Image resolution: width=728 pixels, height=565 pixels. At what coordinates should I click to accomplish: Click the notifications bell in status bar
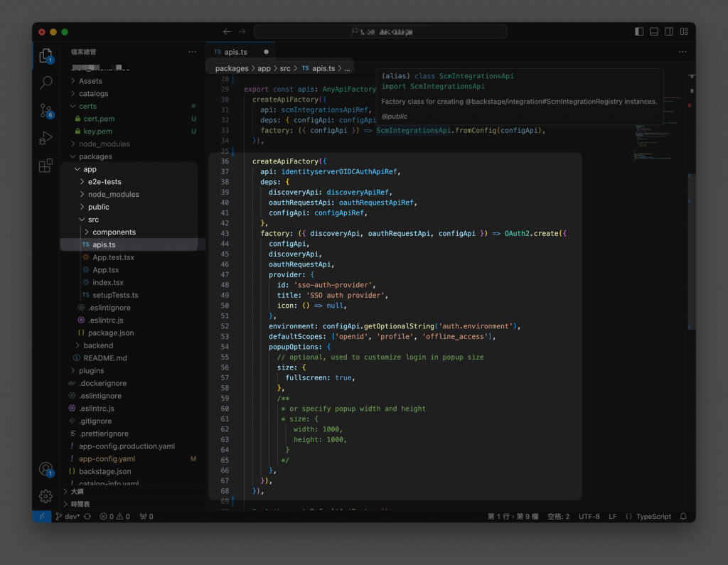tap(683, 517)
